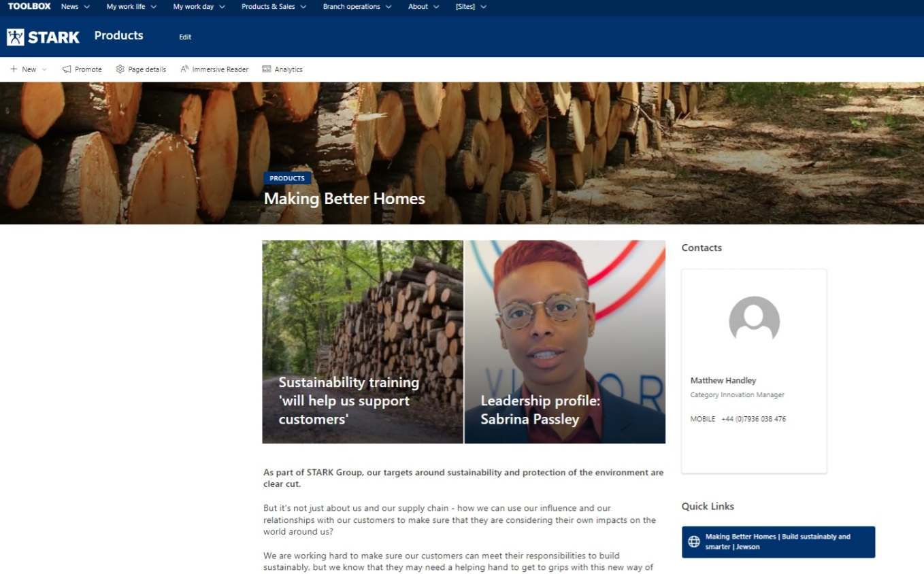924x574 pixels.
Task: Launch Immersive Reader from toolbar
Action: [214, 69]
